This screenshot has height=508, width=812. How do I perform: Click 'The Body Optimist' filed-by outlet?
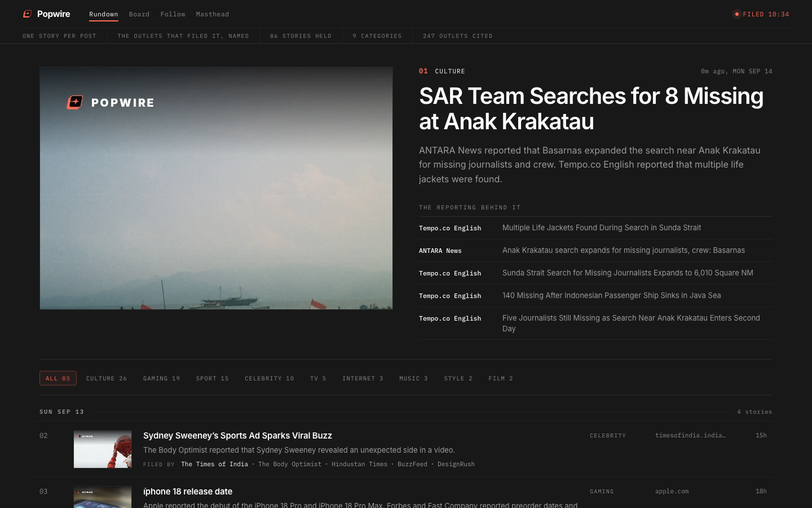(290, 464)
